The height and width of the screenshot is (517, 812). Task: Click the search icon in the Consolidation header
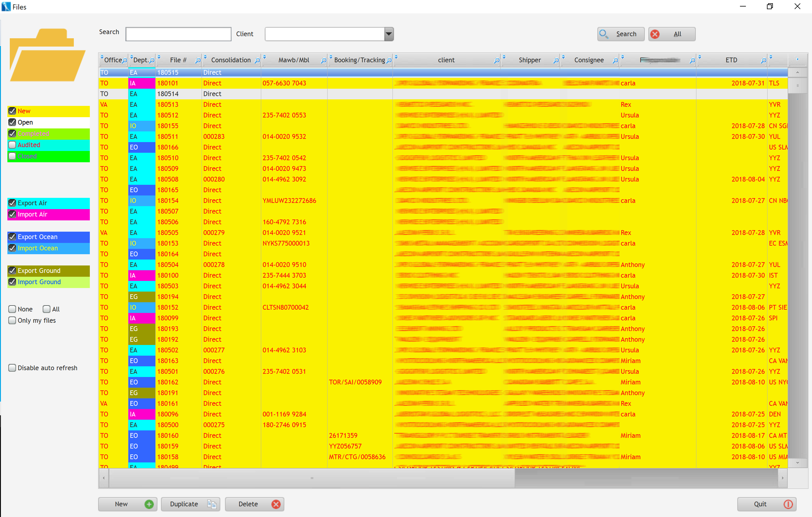coord(257,61)
